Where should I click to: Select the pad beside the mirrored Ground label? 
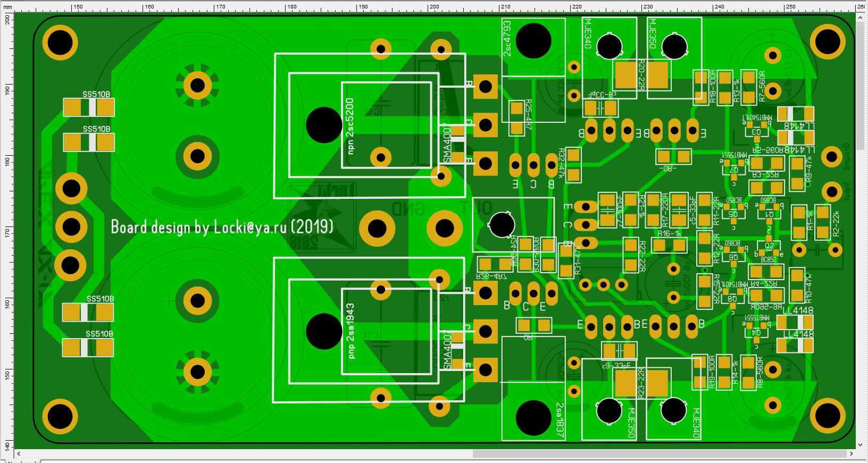[831, 157]
